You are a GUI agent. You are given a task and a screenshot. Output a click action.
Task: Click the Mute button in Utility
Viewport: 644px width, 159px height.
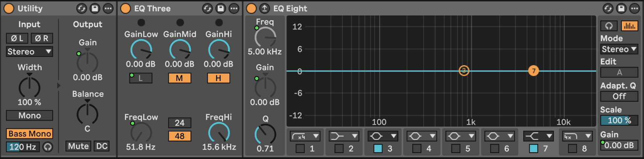[78, 146]
